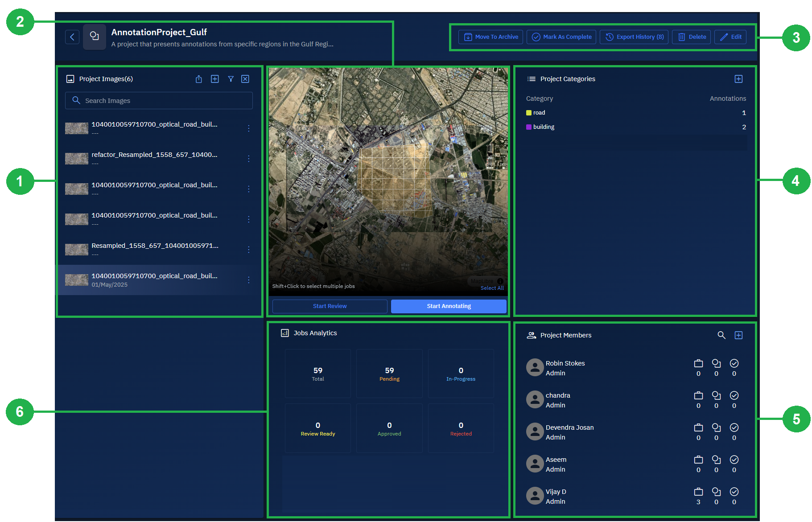This screenshot has width=812, height=522.
Task: Click Move To Archive button
Action: [491, 37]
